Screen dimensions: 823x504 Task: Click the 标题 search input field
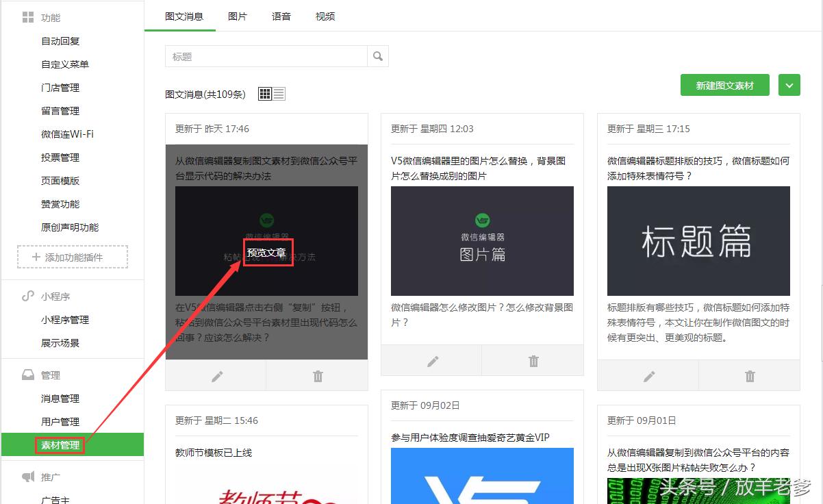click(x=267, y=56)
